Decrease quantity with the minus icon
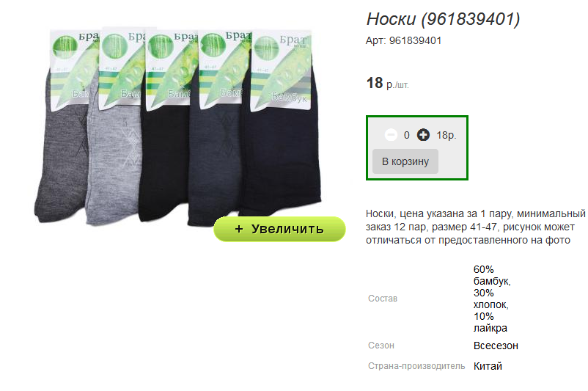The image size is (588, 391). pos(391,135)
